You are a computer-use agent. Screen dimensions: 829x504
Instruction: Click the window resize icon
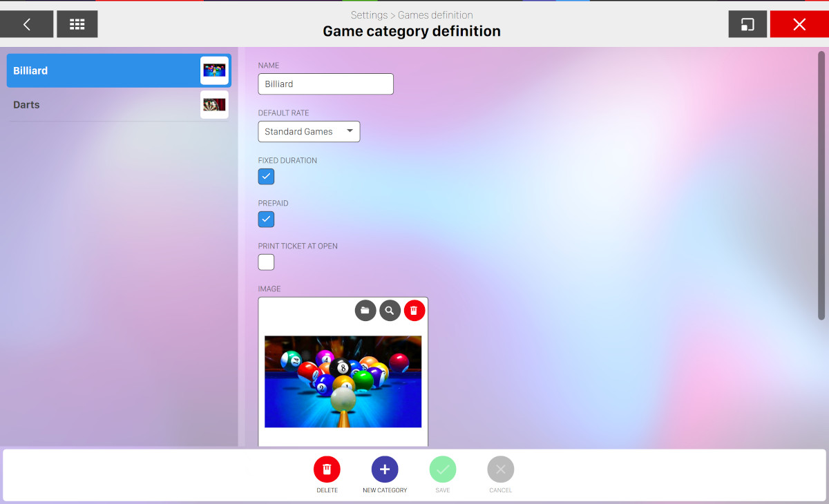point(747,24)
